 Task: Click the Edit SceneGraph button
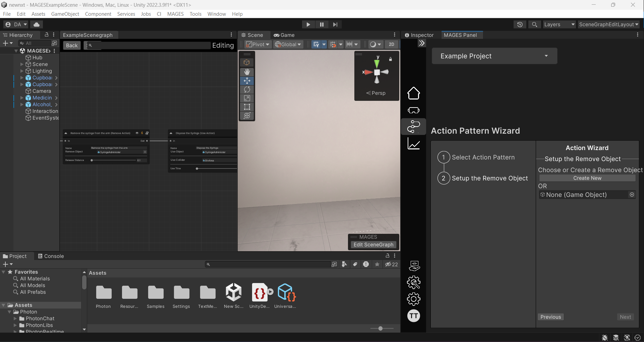pos(373,245)
